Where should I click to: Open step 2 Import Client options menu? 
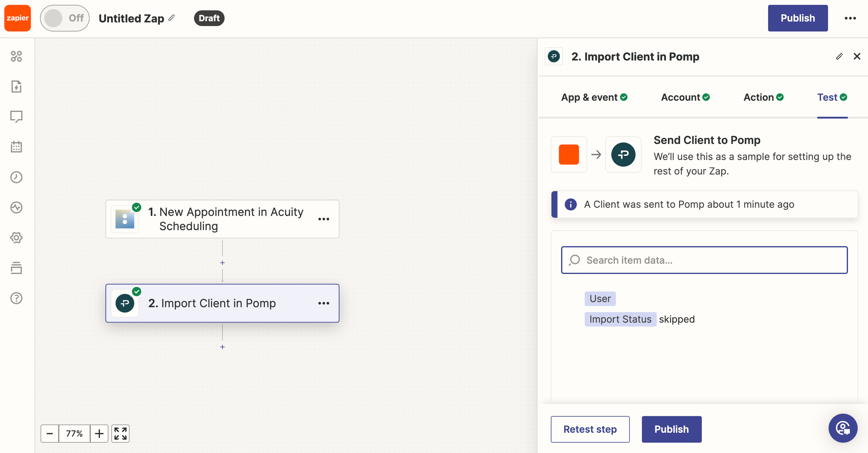[x=324, y=303]
